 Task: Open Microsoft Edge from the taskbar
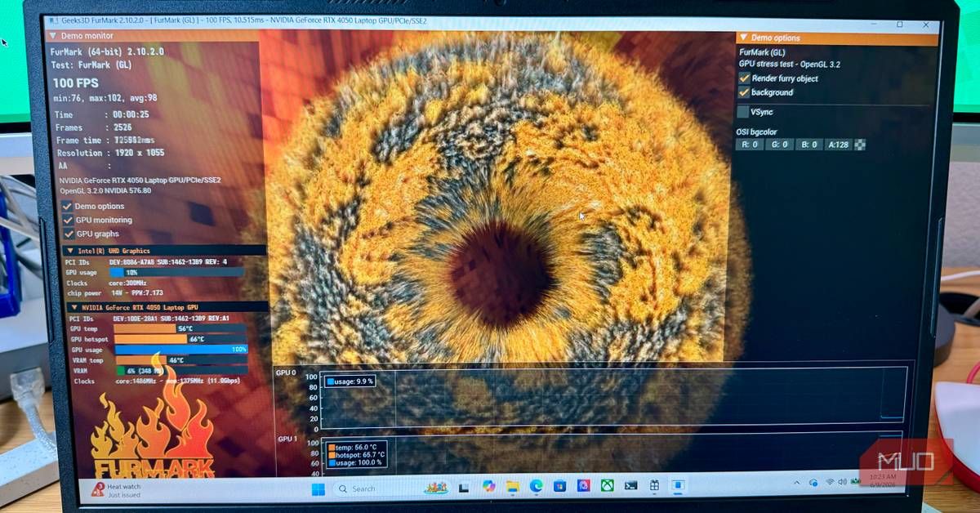[x=536, y=486]
